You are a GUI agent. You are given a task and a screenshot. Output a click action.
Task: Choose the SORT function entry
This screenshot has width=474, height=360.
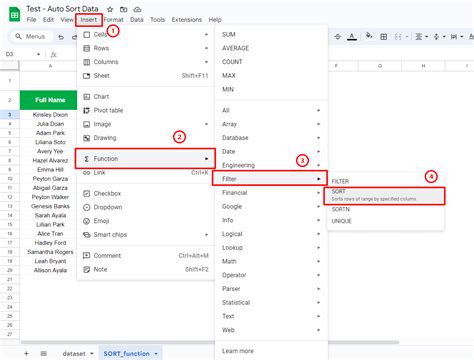tap(384, 195)
